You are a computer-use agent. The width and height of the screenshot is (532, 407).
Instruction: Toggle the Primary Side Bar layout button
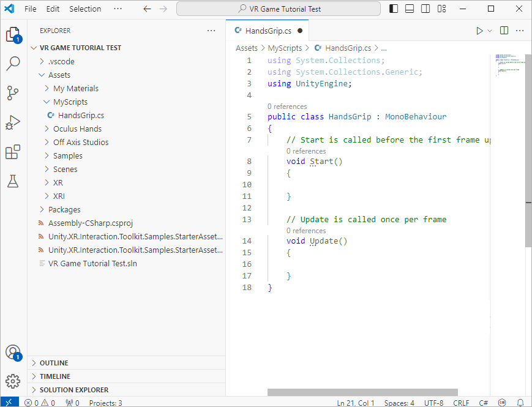click(x=394, y=9)
